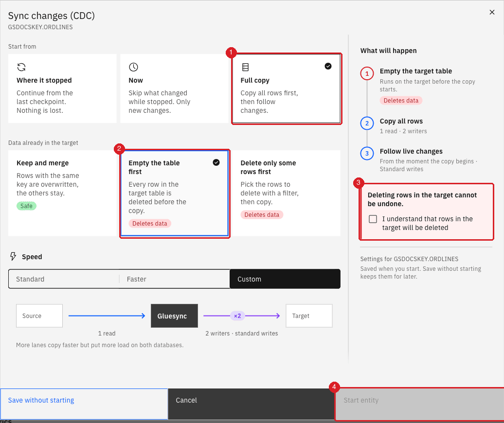
Task: Select the Full copy start option
Action: [287, 88]
